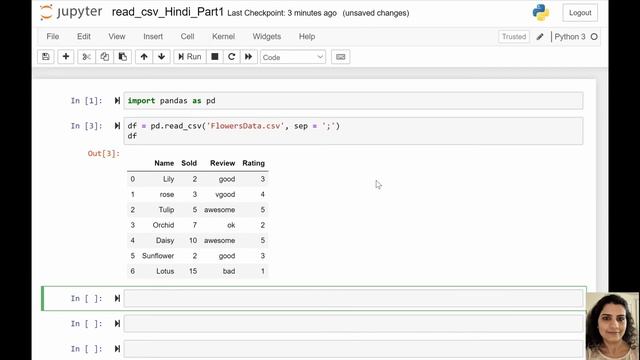The height and width of the screenshot is (360, 640).
Task: Click the Trusted notebook button
Action: click(514, 37)
